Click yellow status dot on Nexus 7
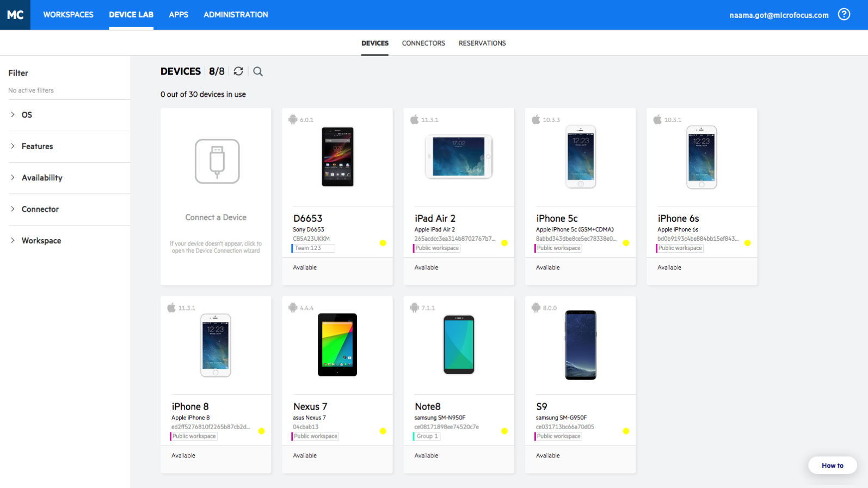The width and height of the screenshot is (868, 488). click(383, 431)
